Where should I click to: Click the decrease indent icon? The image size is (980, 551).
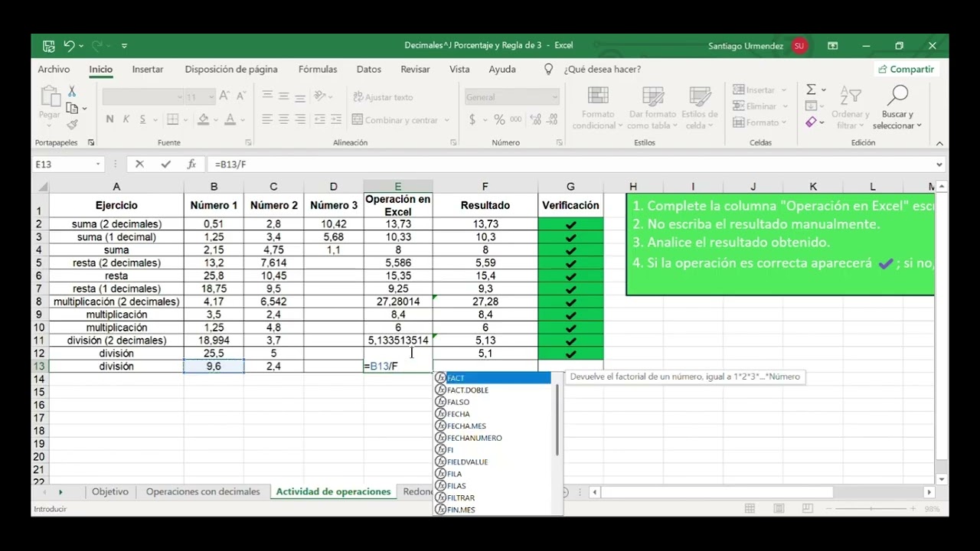319,119
